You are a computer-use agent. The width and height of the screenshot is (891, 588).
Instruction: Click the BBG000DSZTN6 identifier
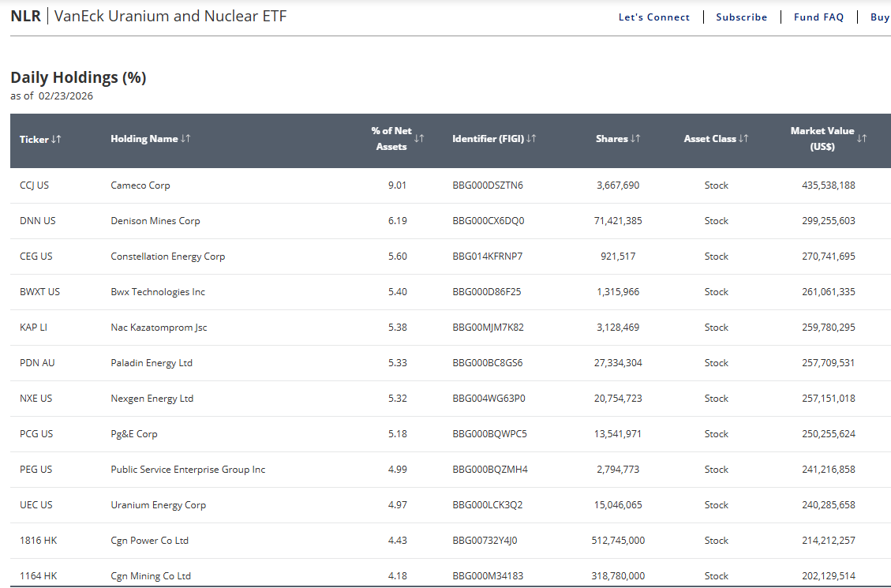[x=488, y=185]
